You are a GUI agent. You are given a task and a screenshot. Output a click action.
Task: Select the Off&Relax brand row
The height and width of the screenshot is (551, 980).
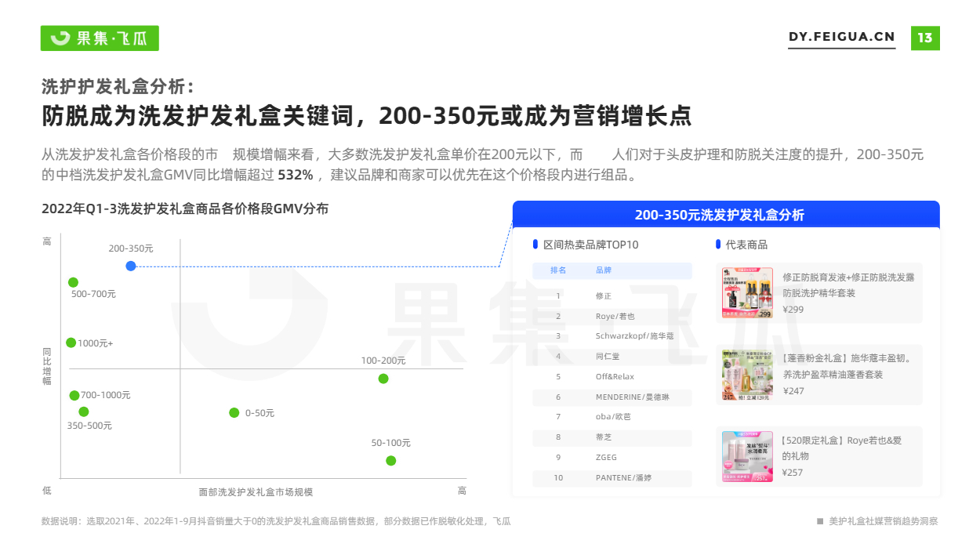[612, 376]
